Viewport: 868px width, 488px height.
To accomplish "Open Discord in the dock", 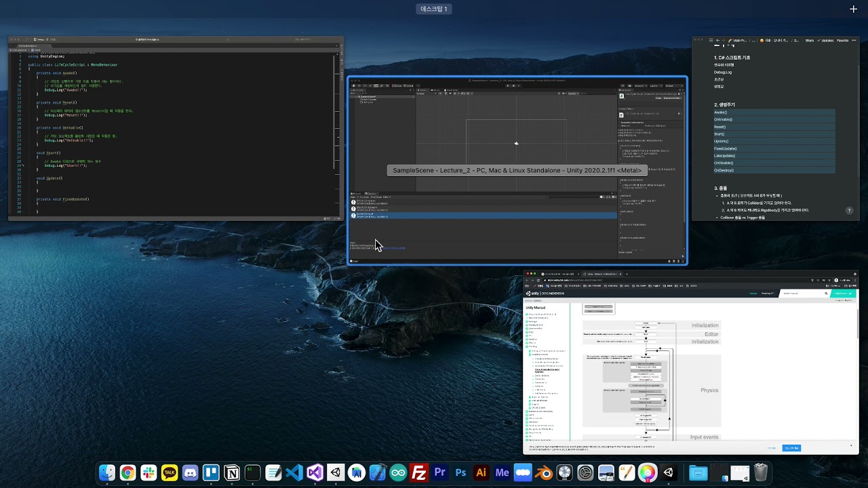I will point(191,472).
